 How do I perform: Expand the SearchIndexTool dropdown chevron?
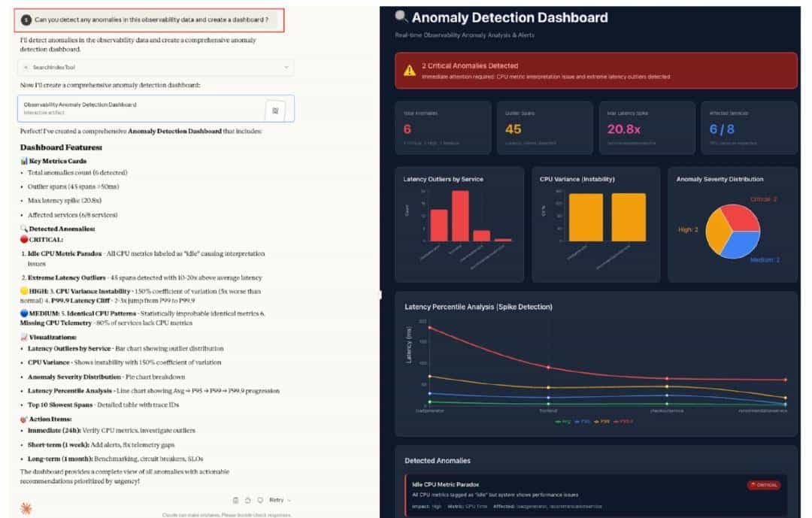(286, 68)
